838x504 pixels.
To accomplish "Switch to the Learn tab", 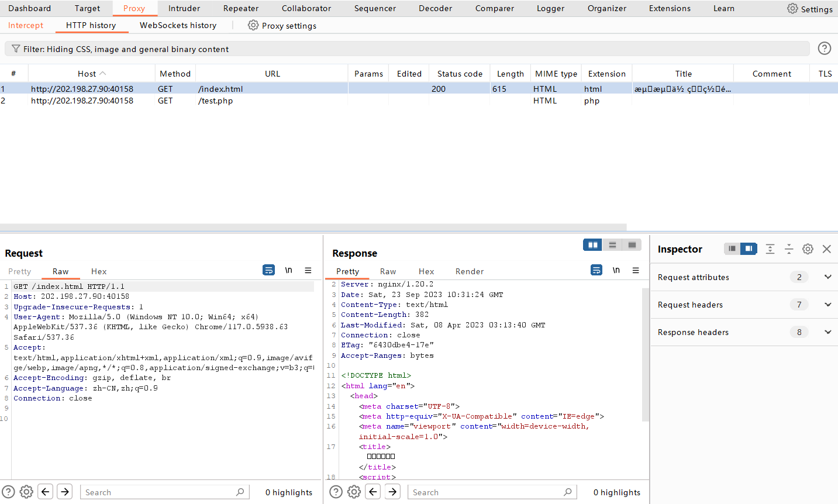I will [x=724, y=8].
